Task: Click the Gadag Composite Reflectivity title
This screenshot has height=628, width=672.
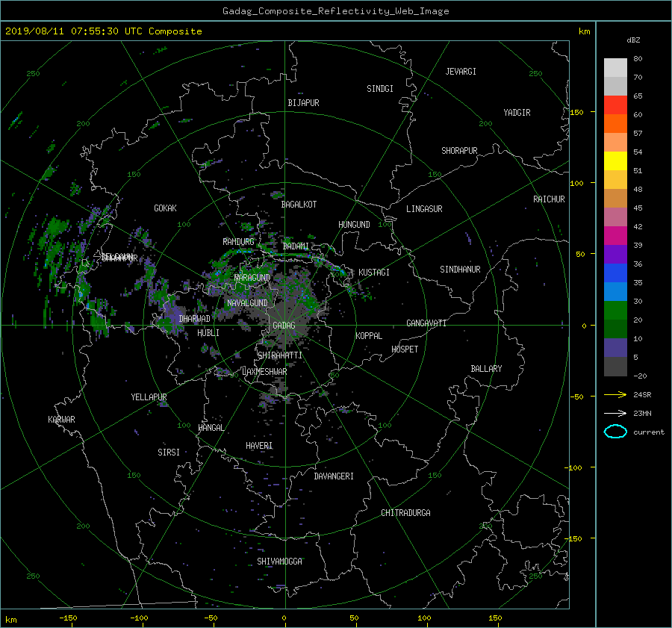Action: pos(335,11)
